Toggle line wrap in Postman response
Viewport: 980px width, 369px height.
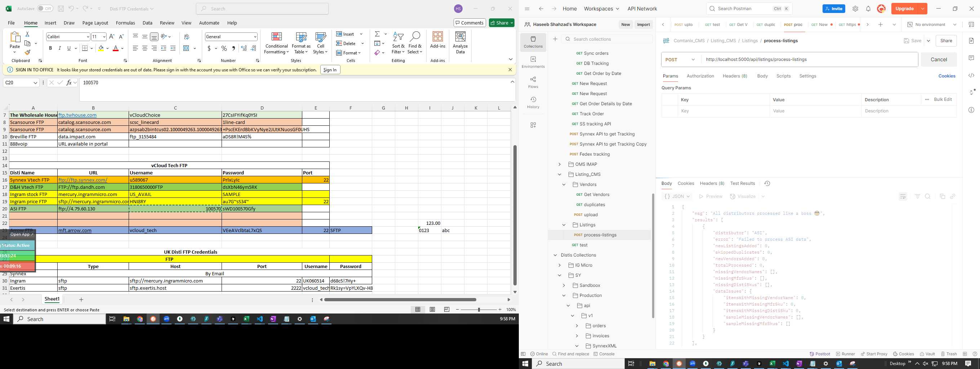coord(903,196)
